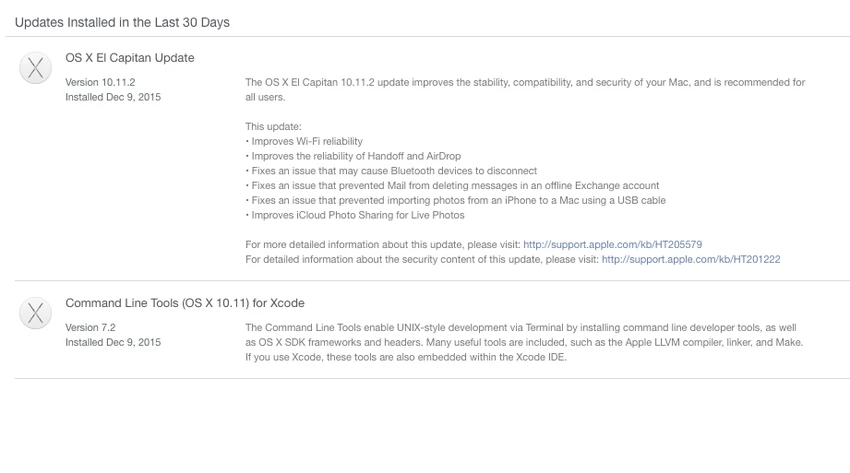Image resolution: width=850 pixels, height=473 pixels.
Task: Click the Bluetooth devices disconnect fix bullet
Action: click(391, 171)
